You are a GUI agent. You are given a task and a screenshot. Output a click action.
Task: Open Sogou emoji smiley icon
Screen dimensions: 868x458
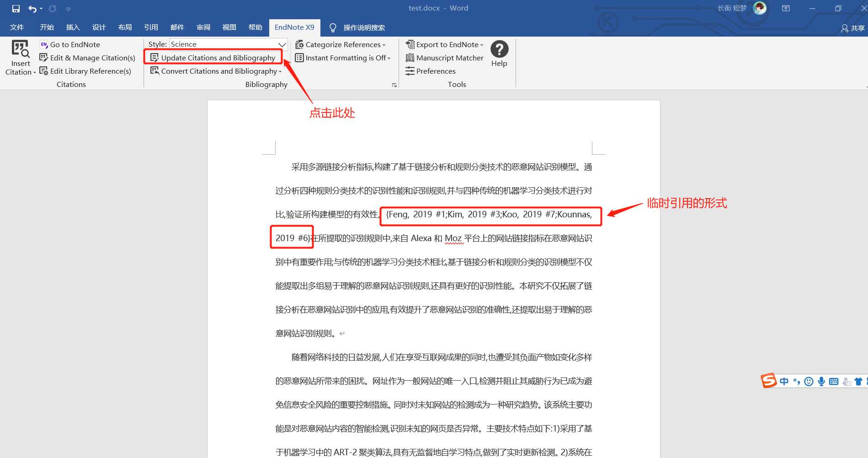(809, 382)
